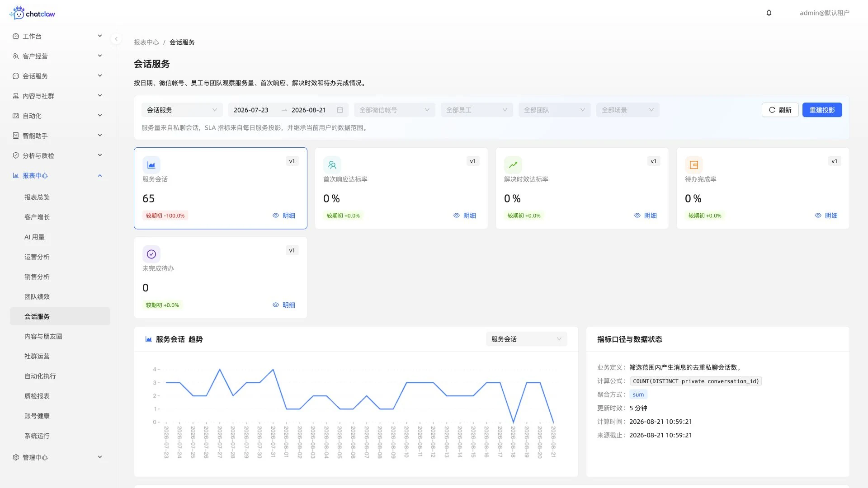Open 系统运行 page
This screenshot has height=488, width=868.
(x=60, y=436)
